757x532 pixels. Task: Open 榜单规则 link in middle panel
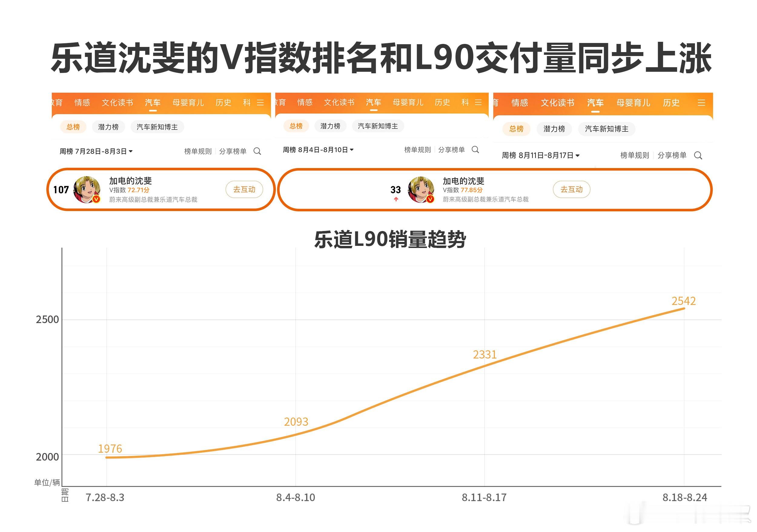point(417,150)
